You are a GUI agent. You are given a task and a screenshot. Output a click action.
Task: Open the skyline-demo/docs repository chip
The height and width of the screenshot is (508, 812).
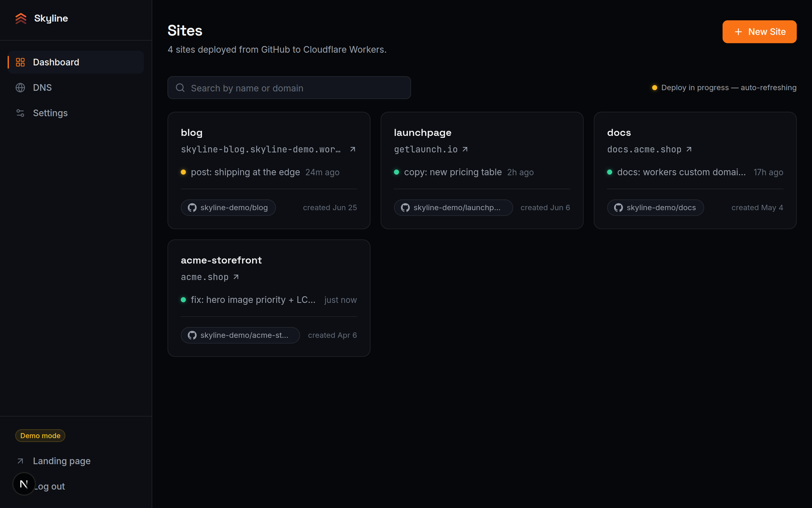(655, 208)
